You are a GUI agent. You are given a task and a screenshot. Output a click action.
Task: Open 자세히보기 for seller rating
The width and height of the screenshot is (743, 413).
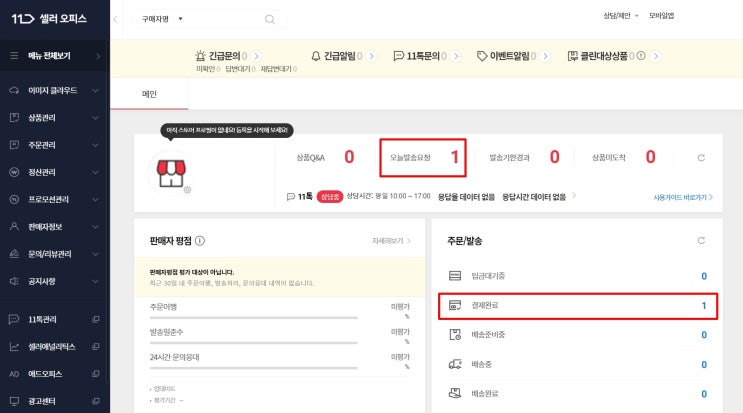tap(391, 241)
